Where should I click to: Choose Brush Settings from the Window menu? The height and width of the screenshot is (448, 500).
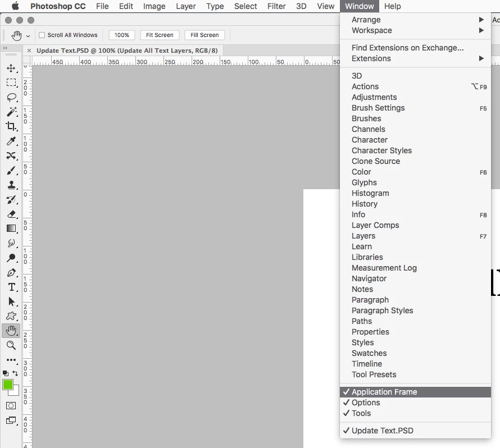pos(415,108)
